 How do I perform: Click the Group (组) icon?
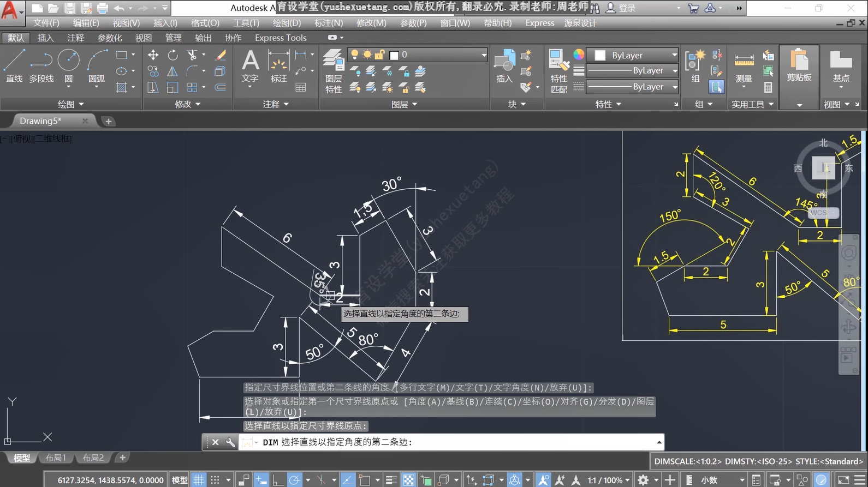695,66
